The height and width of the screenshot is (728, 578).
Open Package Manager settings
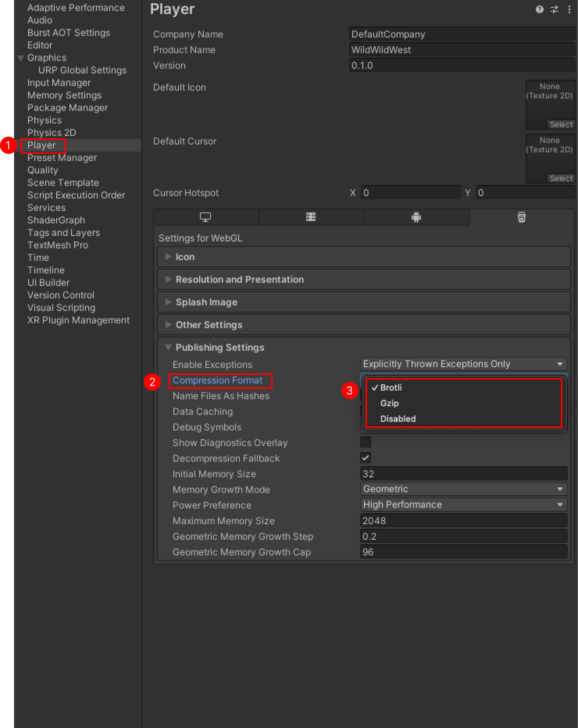tap(68, 108)
